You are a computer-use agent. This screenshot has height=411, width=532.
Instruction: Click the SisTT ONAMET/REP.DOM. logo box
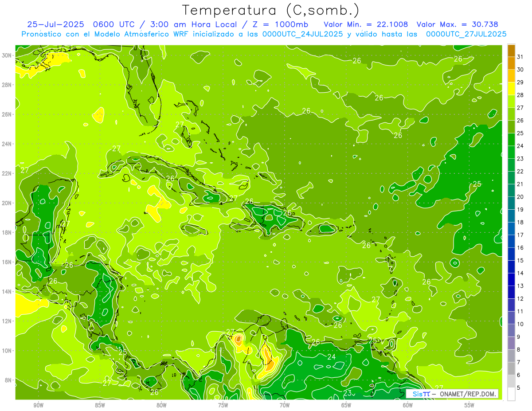(x=452, y=394)
